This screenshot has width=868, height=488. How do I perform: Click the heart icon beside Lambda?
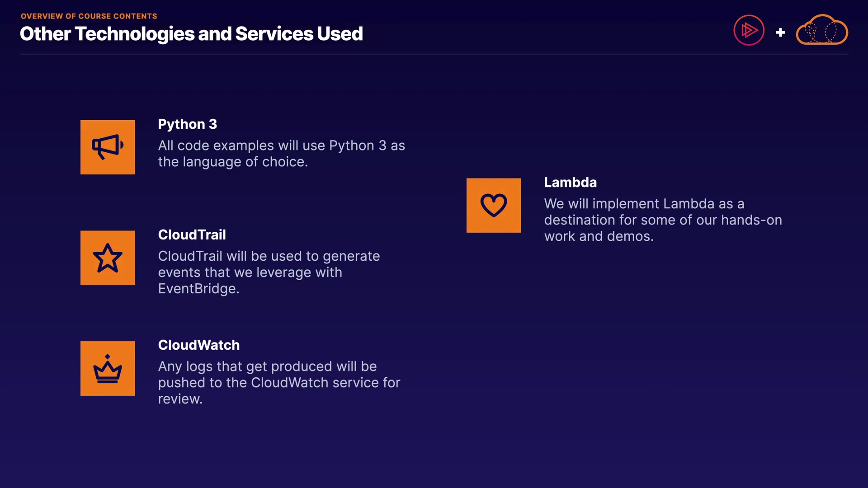(494, 206)
